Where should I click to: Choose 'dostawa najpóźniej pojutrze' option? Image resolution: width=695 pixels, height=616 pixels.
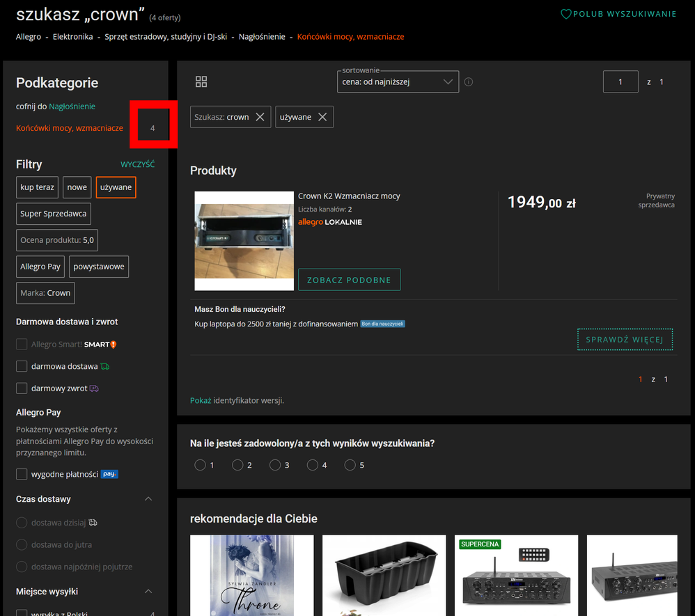[22, 567]
